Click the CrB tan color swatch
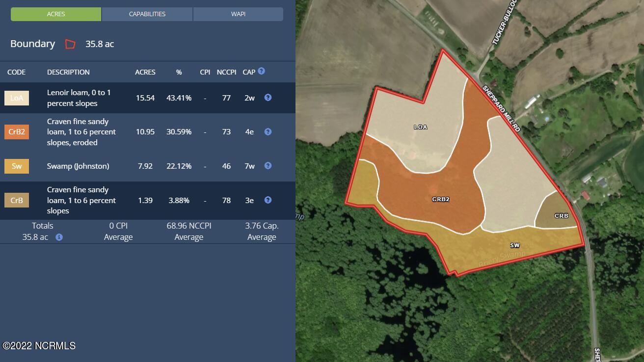 [17, 200]
